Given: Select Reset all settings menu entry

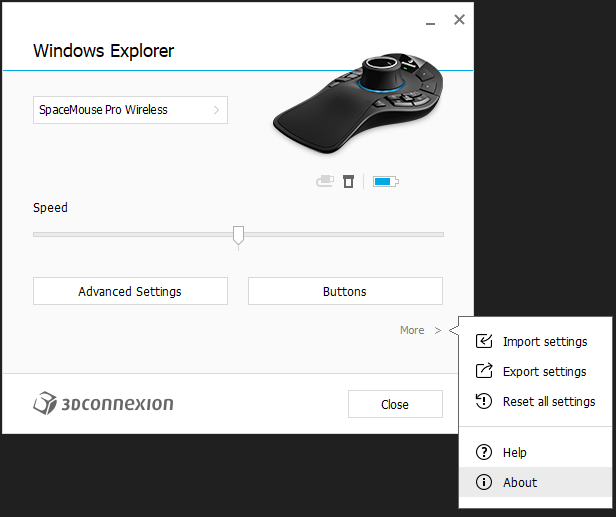Looking at the screenshot, I should tap(535, 402).
